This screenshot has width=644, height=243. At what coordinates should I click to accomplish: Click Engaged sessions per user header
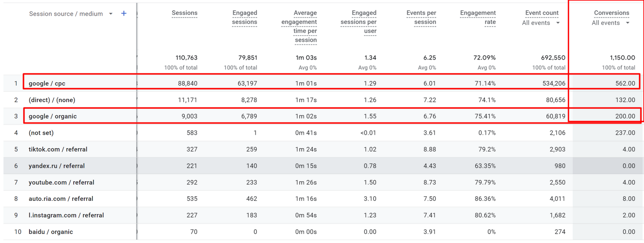coord(359,22)
